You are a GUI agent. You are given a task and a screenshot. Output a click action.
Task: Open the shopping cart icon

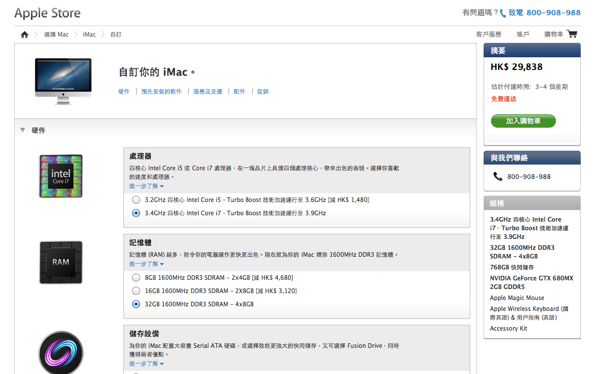pos(572,34)
